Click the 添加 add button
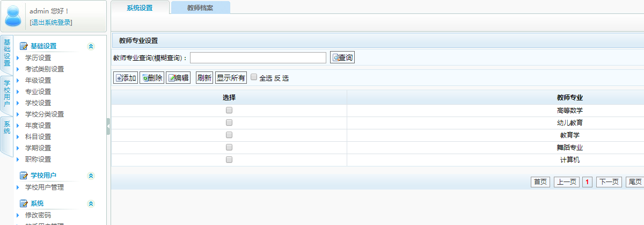644x225 pixels. (125, 78)
